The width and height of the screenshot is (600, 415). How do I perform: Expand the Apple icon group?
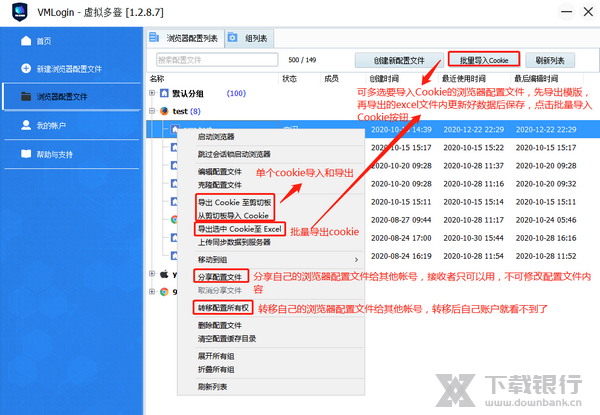152,273
